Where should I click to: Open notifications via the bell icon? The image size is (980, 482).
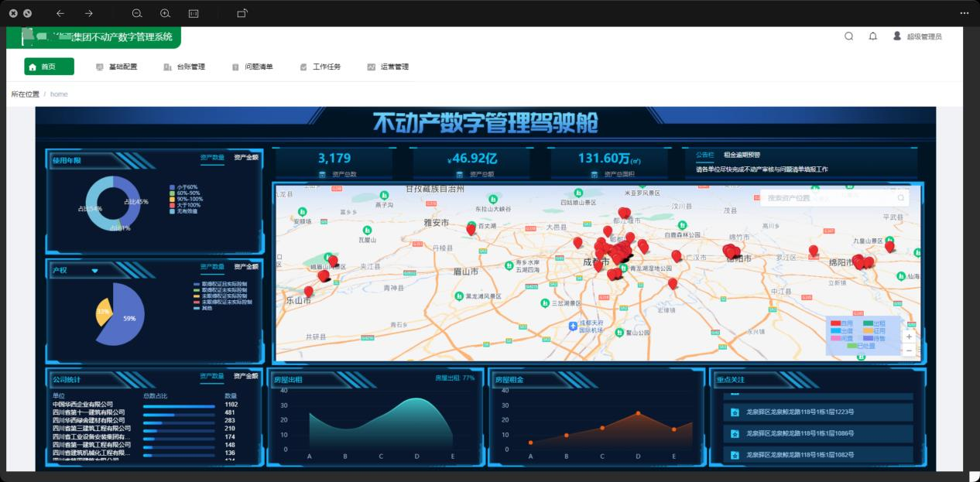click(872, 36)
